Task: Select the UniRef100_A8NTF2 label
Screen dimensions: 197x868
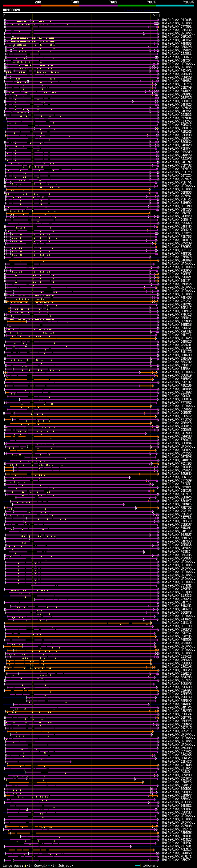Action: [177, 477]
